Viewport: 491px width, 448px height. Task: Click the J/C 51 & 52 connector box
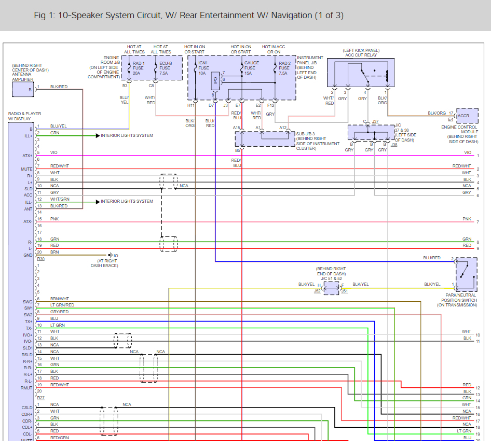pyautogui.click(x=331, y=288)
